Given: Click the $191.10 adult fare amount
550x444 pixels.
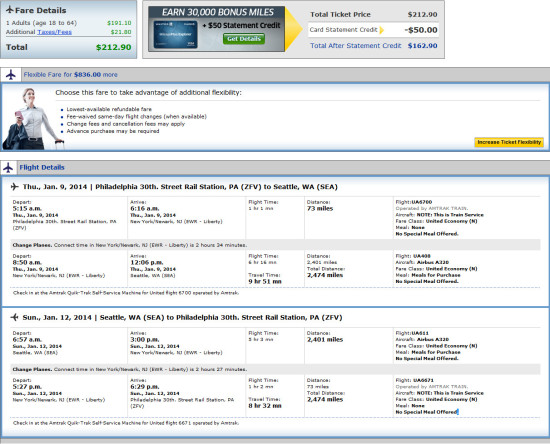Looking at the screenshot, I should 119,23.
